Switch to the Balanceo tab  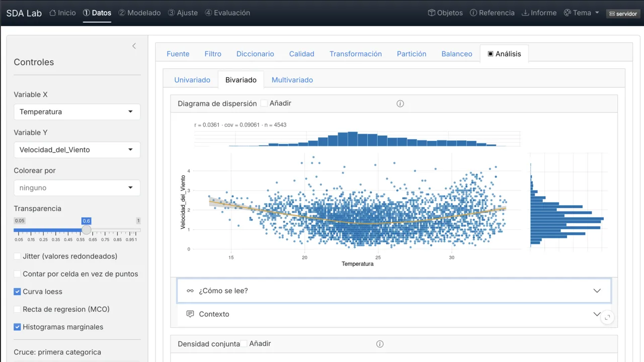457,54
